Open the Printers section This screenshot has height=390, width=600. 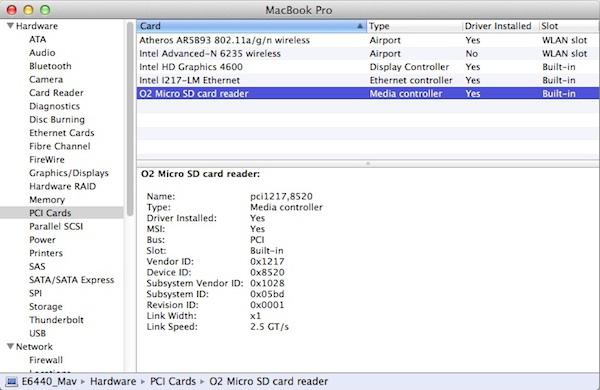point(46,253)
